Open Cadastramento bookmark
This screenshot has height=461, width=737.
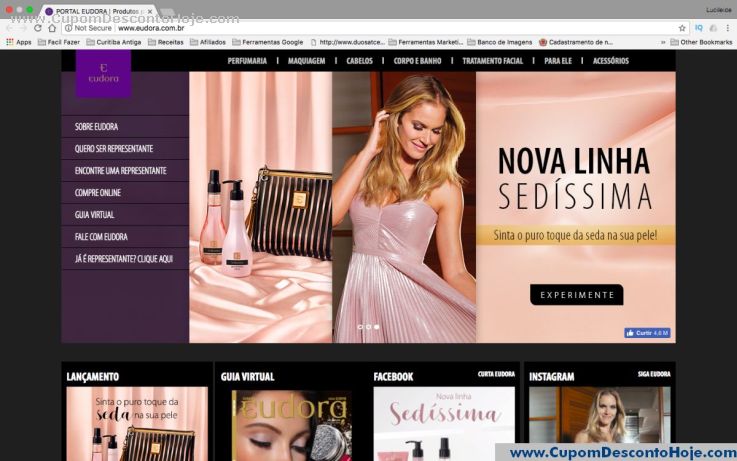pos(576,42)
